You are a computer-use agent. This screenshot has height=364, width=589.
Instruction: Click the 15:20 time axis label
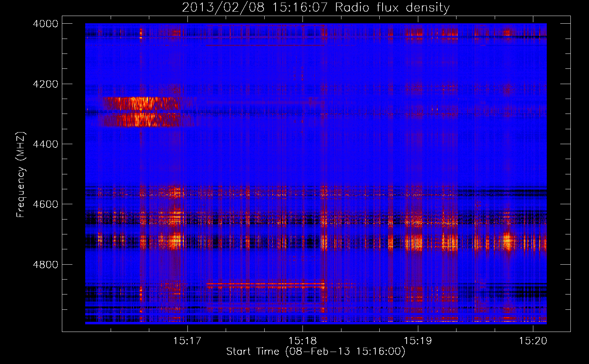tap(533, 341)
